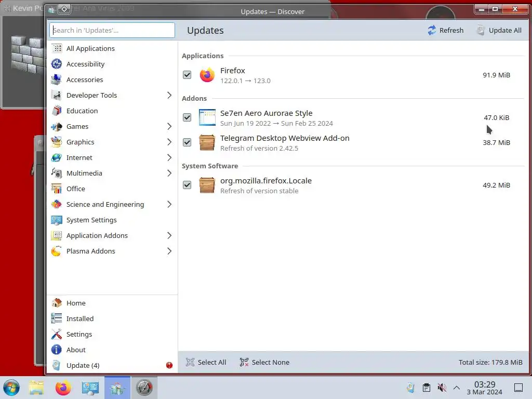Click the About info icon
This screenshot has width=532, height=399.
(57, 350)
